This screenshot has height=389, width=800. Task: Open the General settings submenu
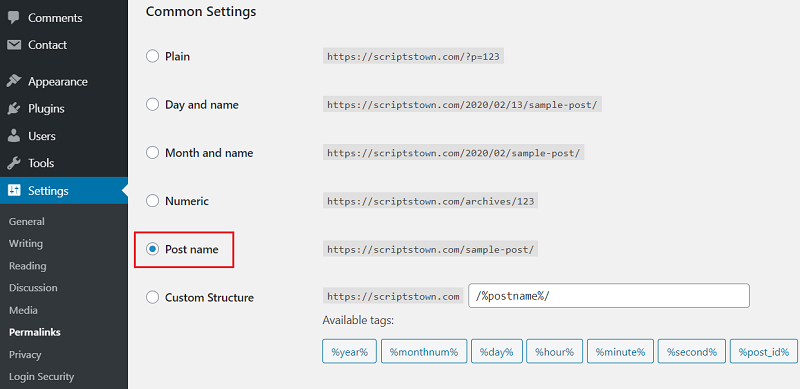[27, 222]
